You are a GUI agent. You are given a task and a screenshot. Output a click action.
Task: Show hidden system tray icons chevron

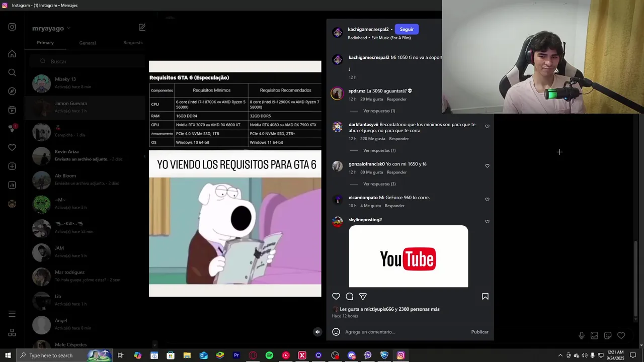pos(560,355)
